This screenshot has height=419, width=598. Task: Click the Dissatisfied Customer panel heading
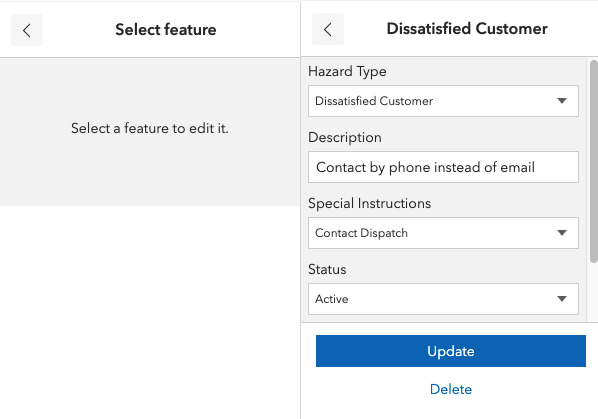[467, 29]
